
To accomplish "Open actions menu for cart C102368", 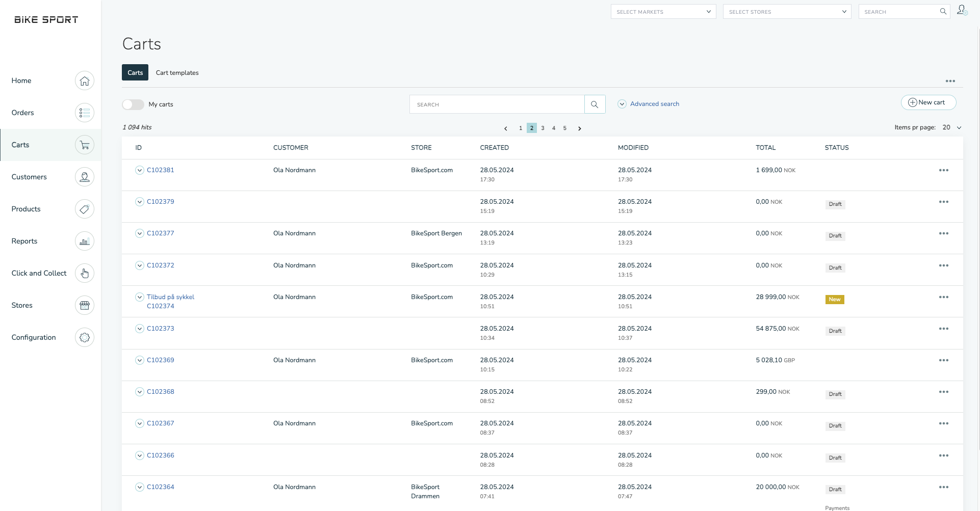I will tap(943, 392).
